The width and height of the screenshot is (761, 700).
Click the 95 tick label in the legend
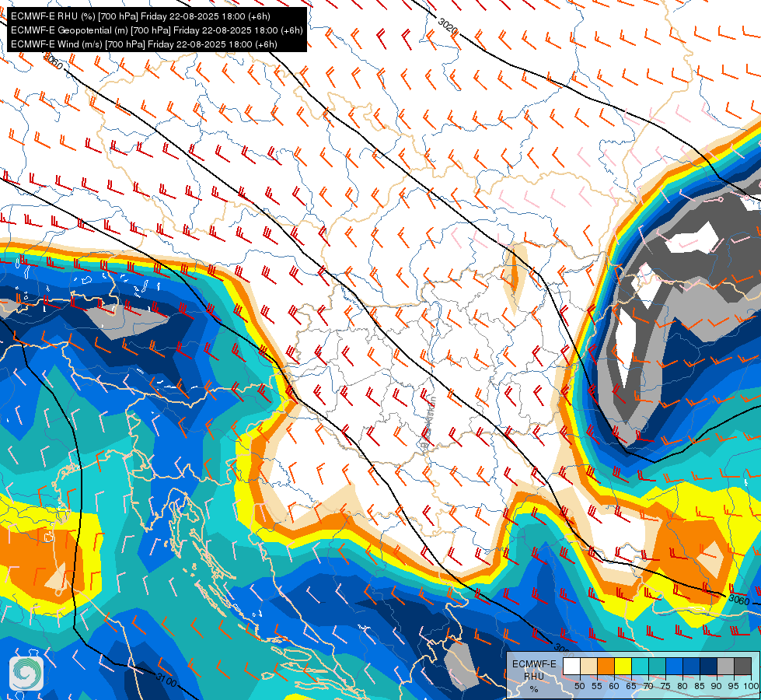click(x=734, y=686)
